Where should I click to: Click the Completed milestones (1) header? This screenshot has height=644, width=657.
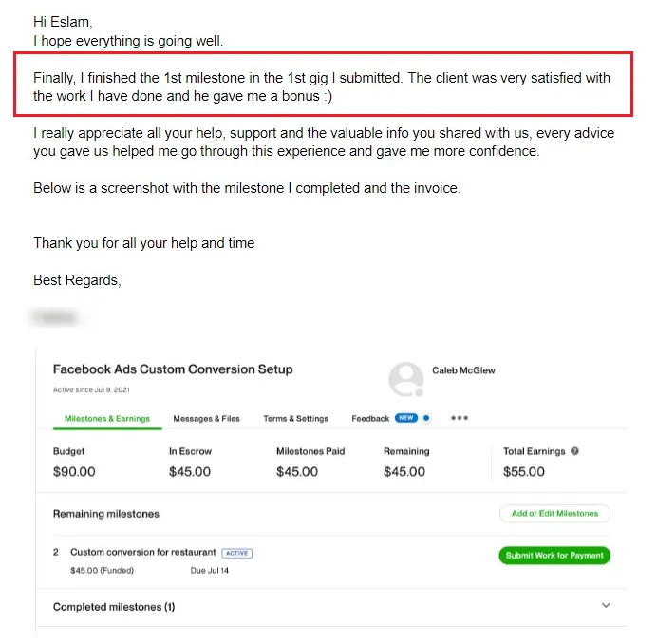click(114, 607)
